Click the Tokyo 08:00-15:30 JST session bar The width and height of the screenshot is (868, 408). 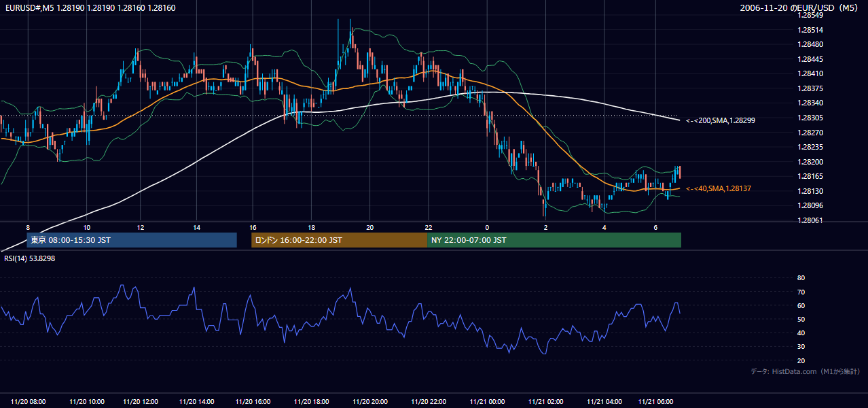pyautogui.click(x=132, y=240)
